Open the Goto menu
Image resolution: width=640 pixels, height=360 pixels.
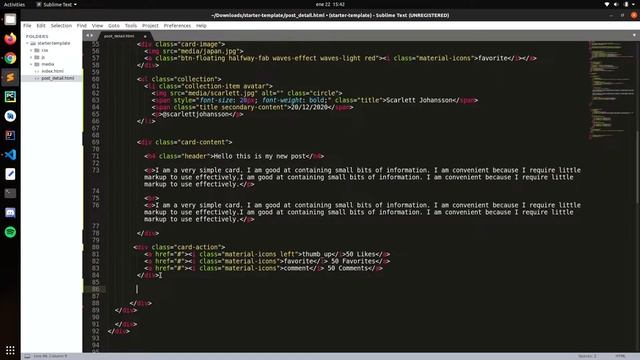(x=114, y=26)
